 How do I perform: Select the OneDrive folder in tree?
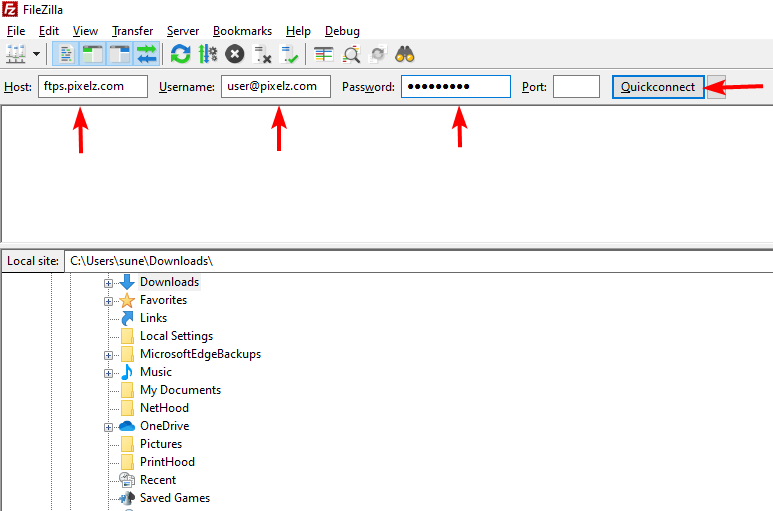click(164, 426)
